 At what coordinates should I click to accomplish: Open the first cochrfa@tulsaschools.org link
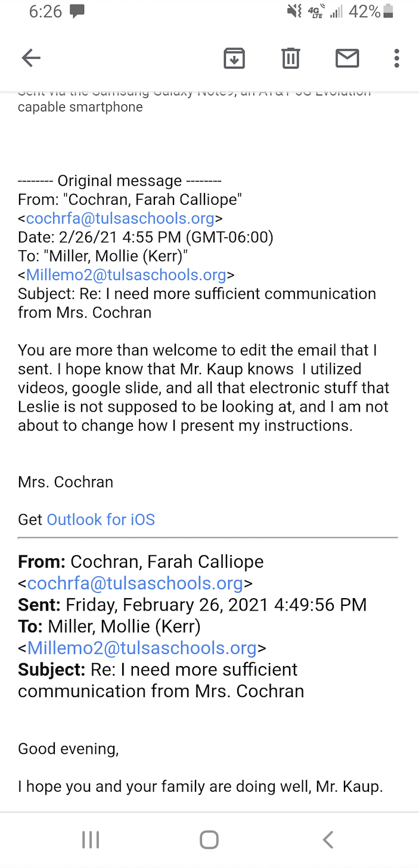tap(120, 219)
